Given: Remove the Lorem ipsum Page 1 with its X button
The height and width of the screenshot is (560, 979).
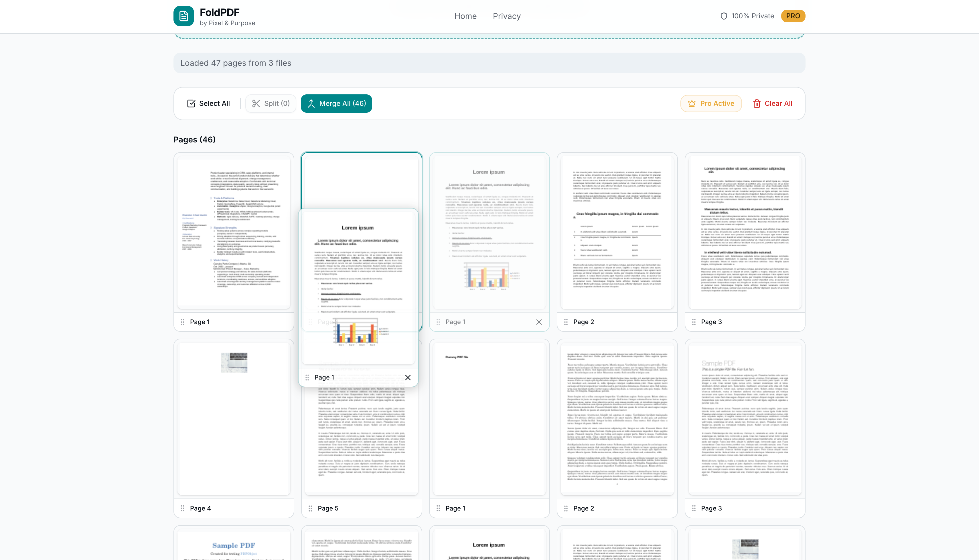Looking at the screenshot, I should (x=539, y=322).
